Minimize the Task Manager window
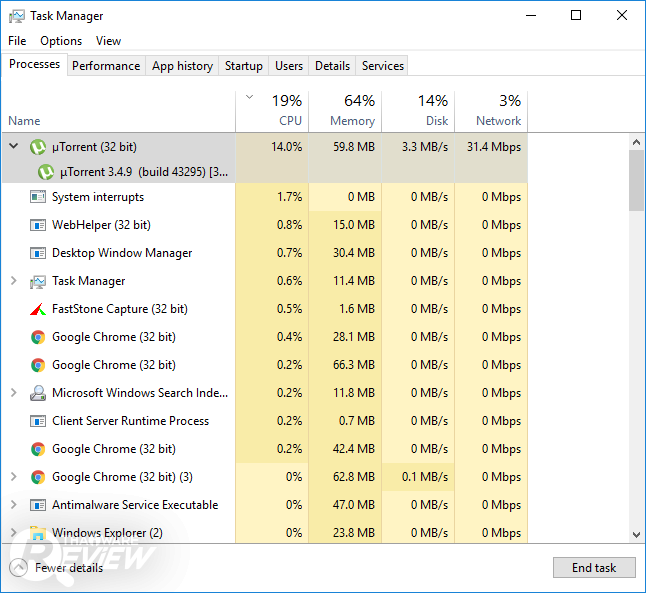The image size is (646, 593). (531, 15)
